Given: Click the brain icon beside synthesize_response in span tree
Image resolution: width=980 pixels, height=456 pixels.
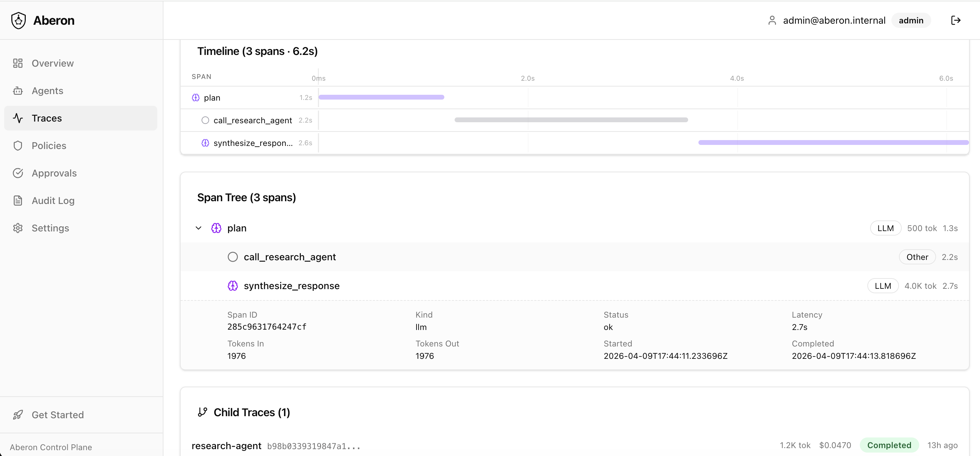Looking at the screenshot, I should pyautogui.click(x=232, y=286).
